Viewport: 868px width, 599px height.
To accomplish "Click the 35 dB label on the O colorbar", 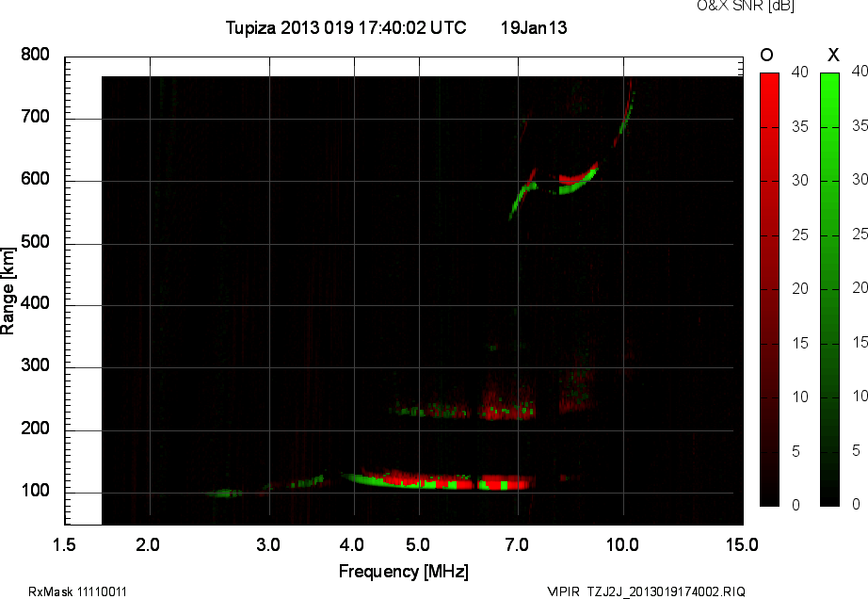I will (x=799, y=126).
